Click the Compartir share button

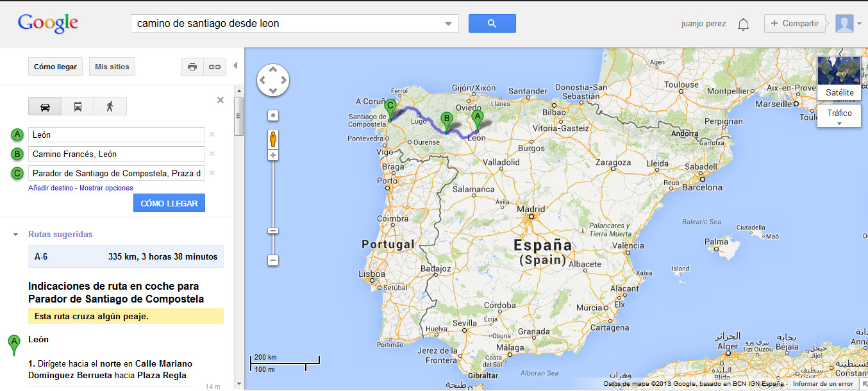[x=795, y=24]
